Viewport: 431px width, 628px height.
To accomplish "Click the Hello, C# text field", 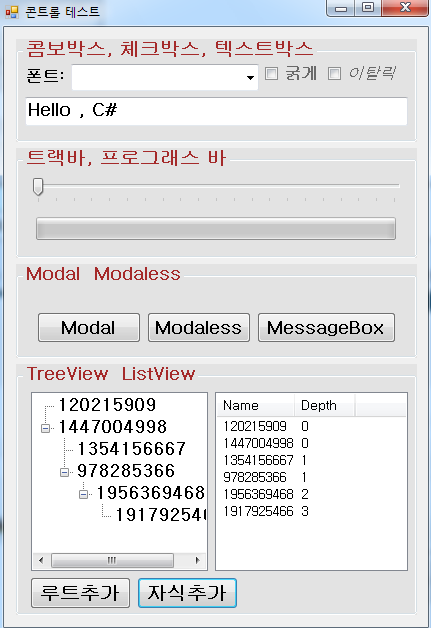I will [216, 111].
